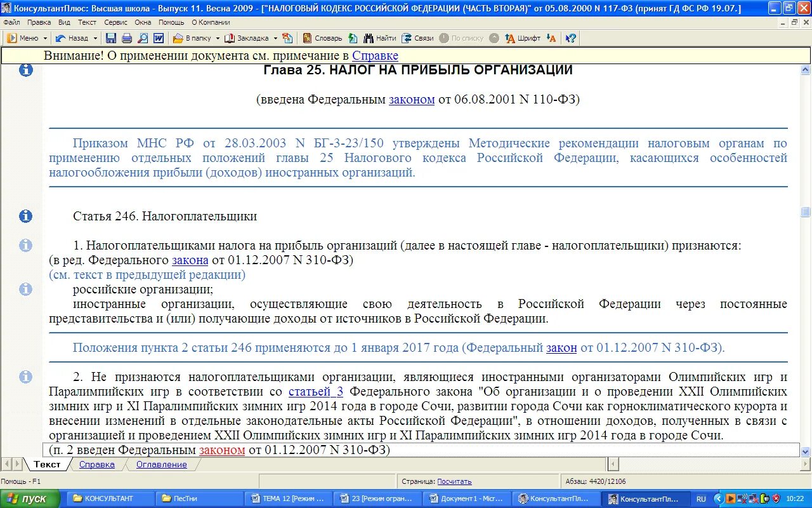Open the Меню toolbar button

(x=23, y=38)
